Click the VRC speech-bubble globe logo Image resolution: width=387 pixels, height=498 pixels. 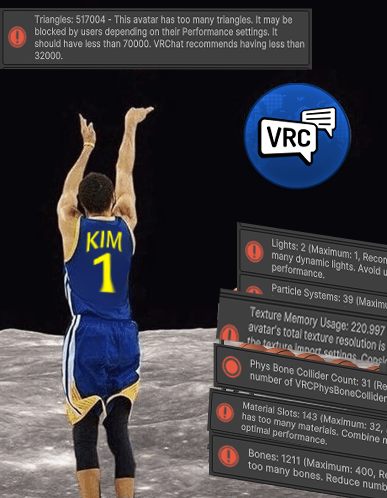click(297, 136)
